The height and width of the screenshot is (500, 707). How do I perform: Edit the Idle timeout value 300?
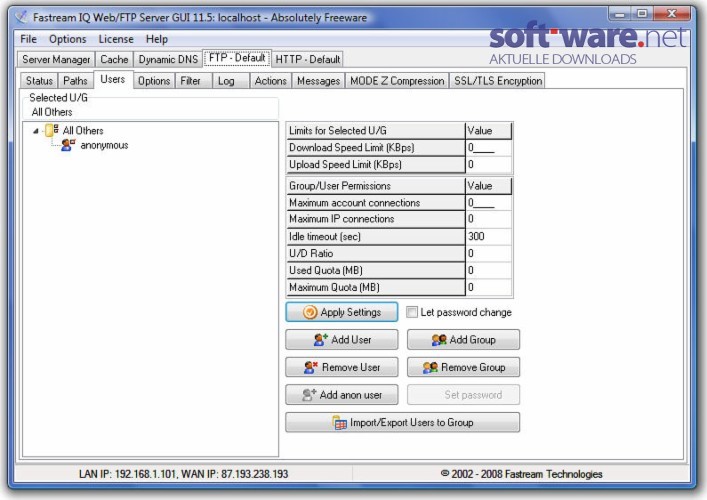click(x=489, y=236)
